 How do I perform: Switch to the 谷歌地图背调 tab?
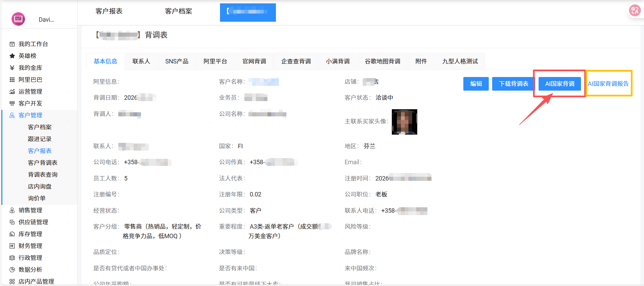tap(382, 61)
